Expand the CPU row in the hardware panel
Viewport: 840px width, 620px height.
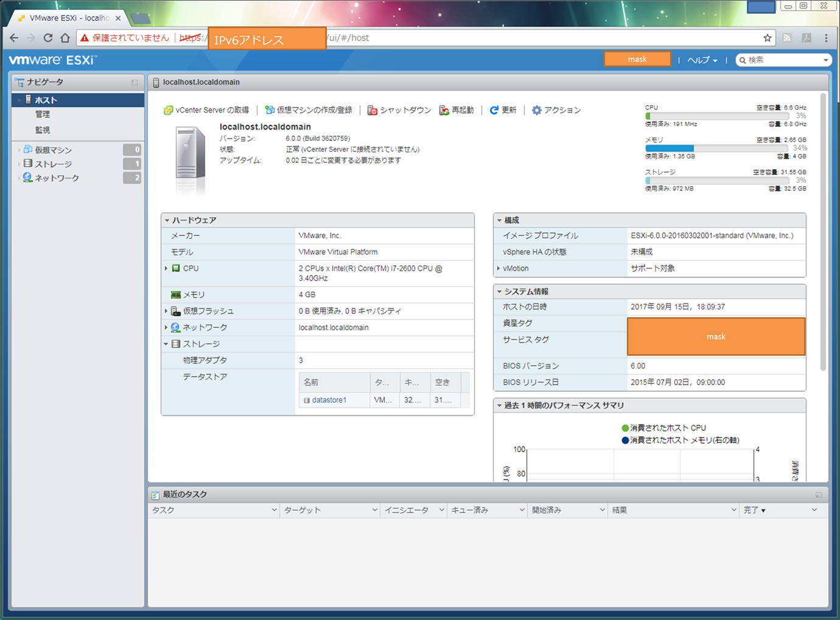tap(166, 268)
